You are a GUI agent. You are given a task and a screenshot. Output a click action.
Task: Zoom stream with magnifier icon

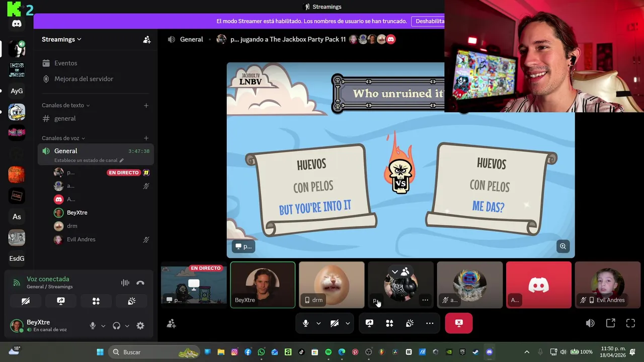pos(563,246)
